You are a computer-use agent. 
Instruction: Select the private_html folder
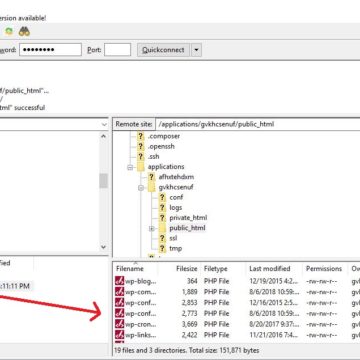click(x=188, y=218)
